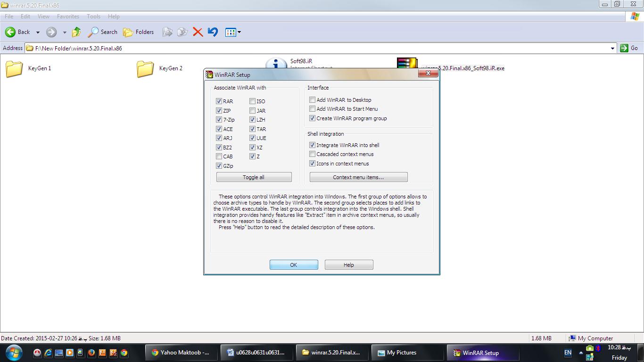The height and width of the screenshot is (362, 644).
Task: Enable the ISO association checkbox
Action: click(253, 101)
